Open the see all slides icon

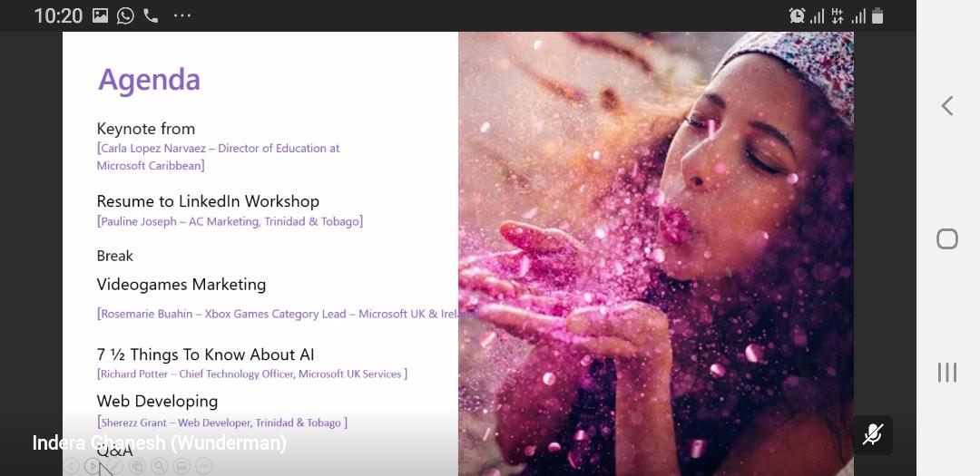137,466
